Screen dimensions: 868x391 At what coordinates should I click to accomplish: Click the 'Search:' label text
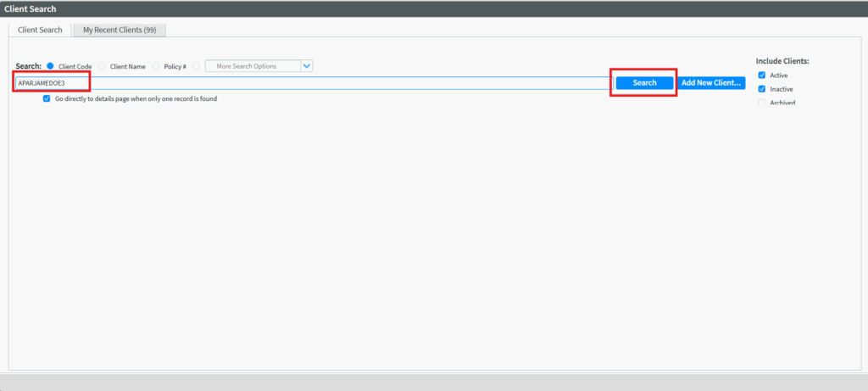(x=28, y=66)
